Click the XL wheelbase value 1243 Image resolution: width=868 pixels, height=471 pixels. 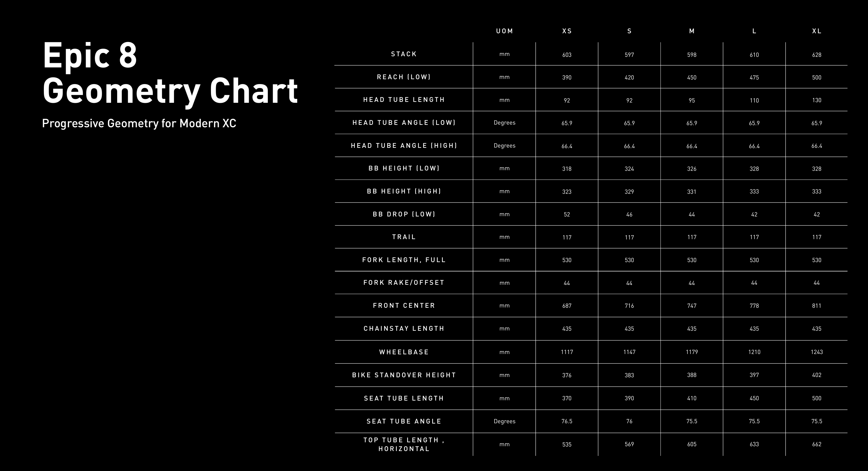(817, 352)
